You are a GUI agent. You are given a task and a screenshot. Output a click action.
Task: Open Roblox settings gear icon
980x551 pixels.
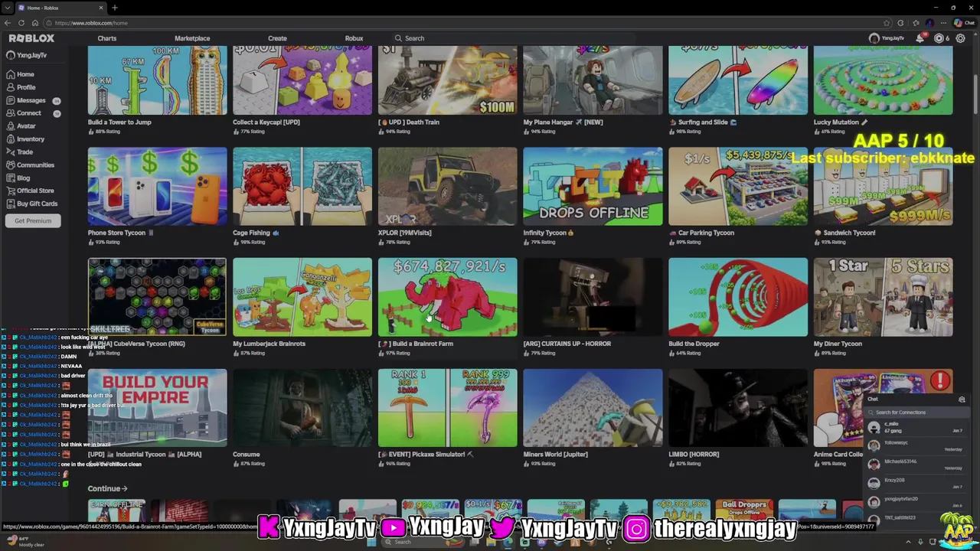pyautogui.click(x=961, y=38)
